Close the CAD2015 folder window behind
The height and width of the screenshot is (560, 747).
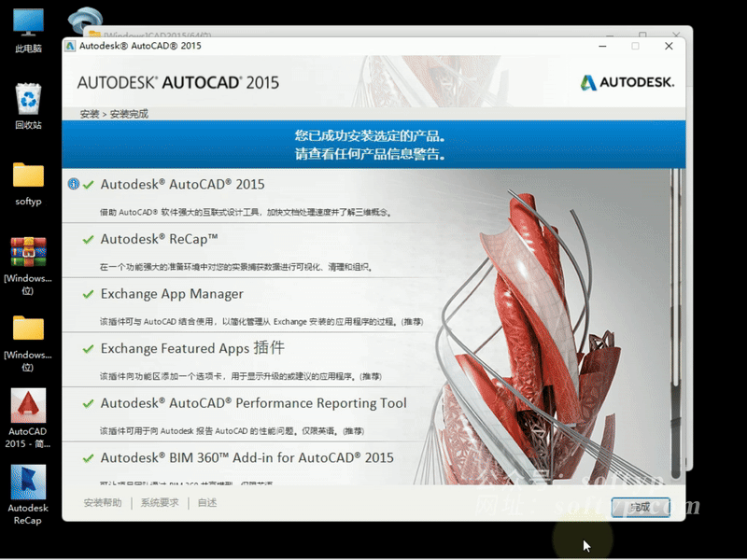point(676,35)
